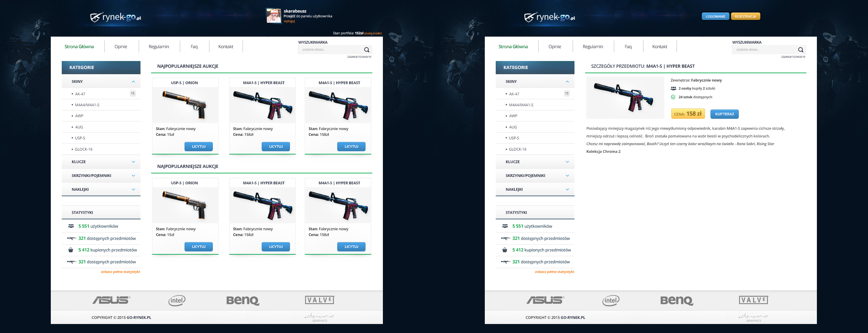Open Opinie tab in right mockup
Image resolution: width=868 pixels, height=333 pixels.
555,47
